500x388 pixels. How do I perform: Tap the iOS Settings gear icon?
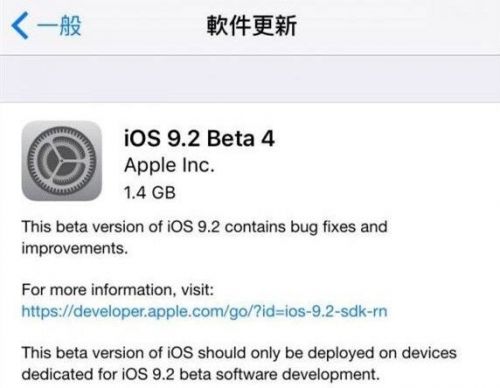pos(62,161)
